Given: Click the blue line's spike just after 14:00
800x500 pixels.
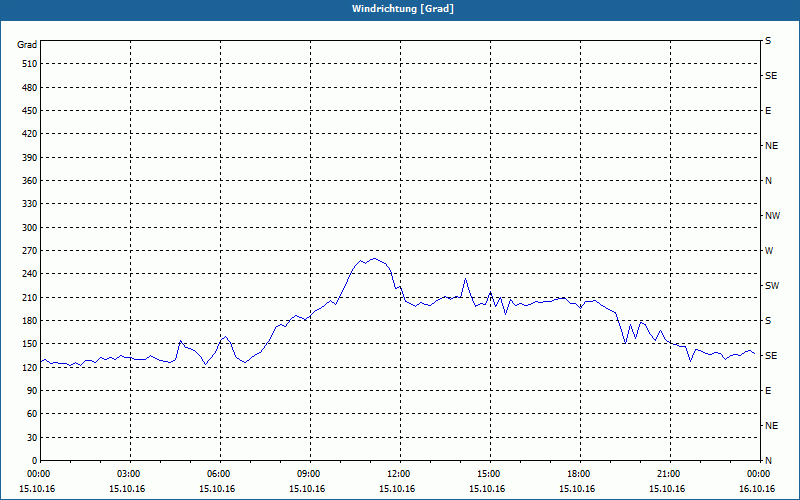Looking at the screenshot, I should [x=465, y=279].
